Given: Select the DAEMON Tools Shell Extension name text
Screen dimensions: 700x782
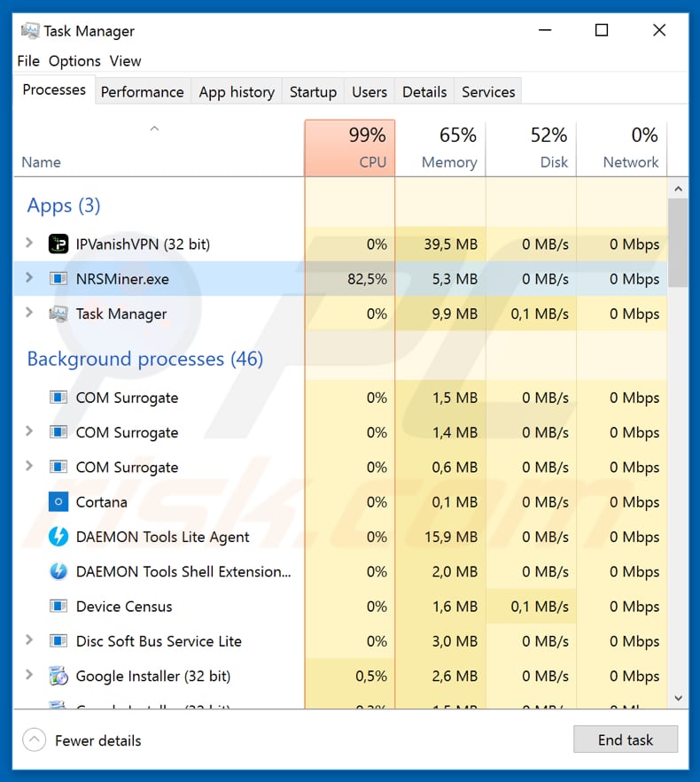Looking at the screenshot, I should point(183,571).
